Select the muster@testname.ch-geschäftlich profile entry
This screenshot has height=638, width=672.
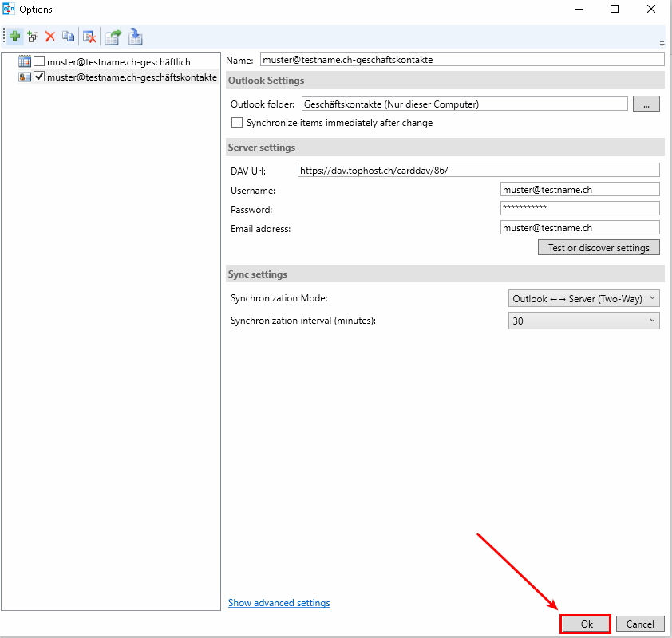[118, 61]
